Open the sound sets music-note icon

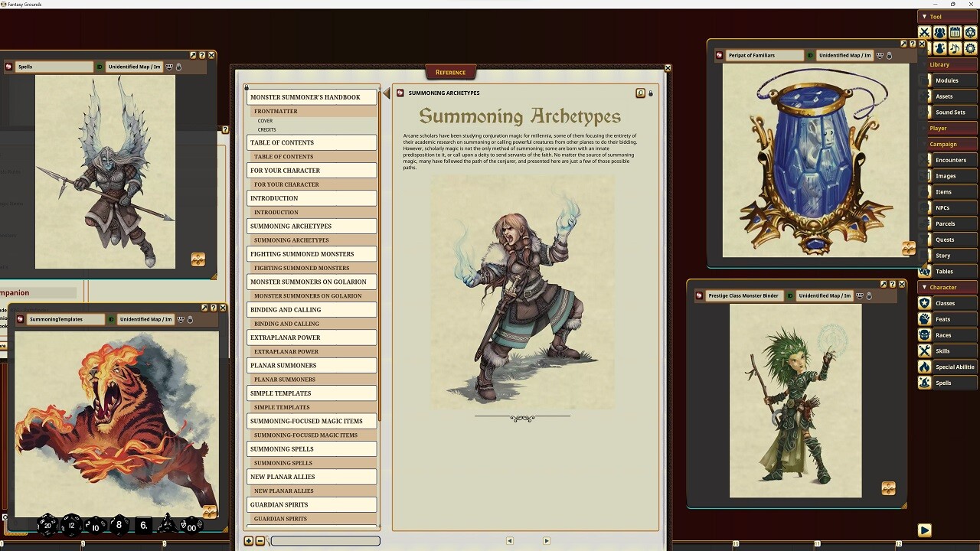click(955, 48)
